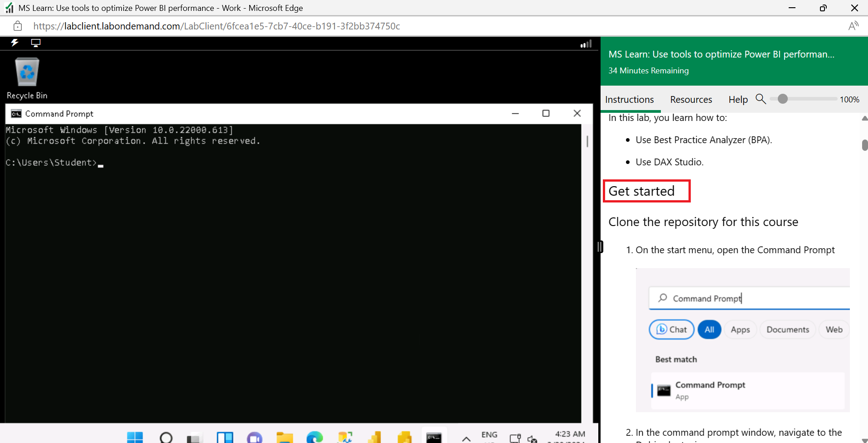Click 'Use Best Practice Analyzer (BPA).' bullet
The image size is (868, 443).
(703, 140)
